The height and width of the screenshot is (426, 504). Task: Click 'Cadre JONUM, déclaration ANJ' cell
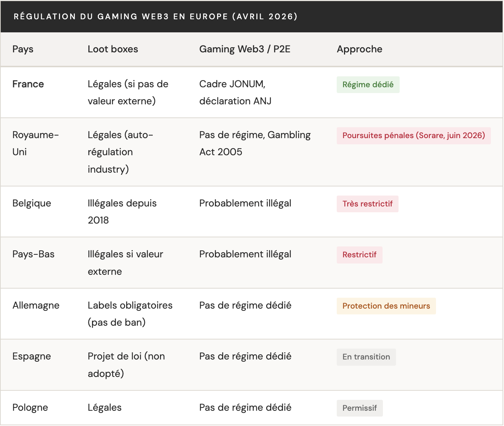click(x=235, y=92)
